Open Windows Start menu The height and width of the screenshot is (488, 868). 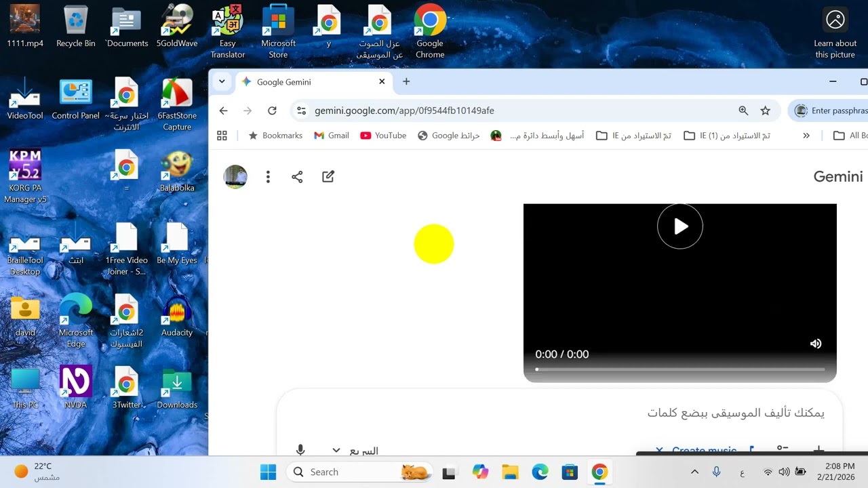pyautogui.click(x=269, y=472)
